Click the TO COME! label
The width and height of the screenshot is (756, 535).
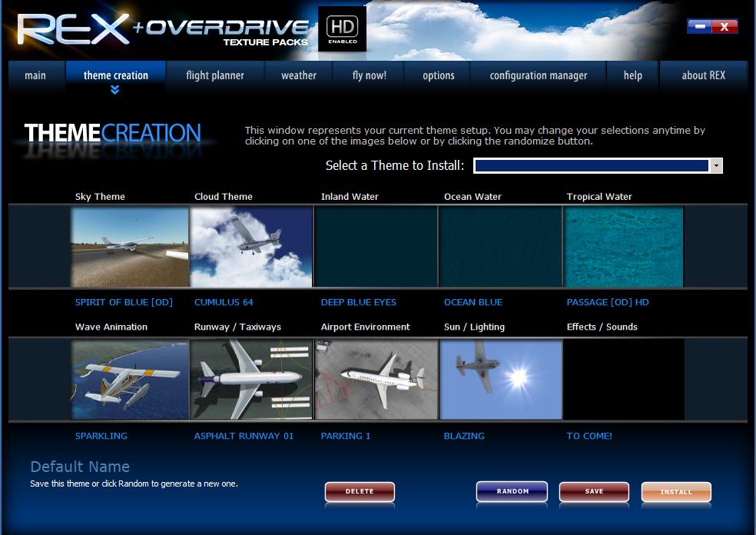tap(589, 436)
